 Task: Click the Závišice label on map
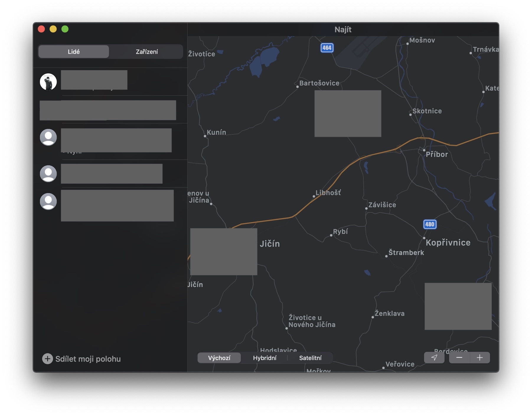(382, 205)
